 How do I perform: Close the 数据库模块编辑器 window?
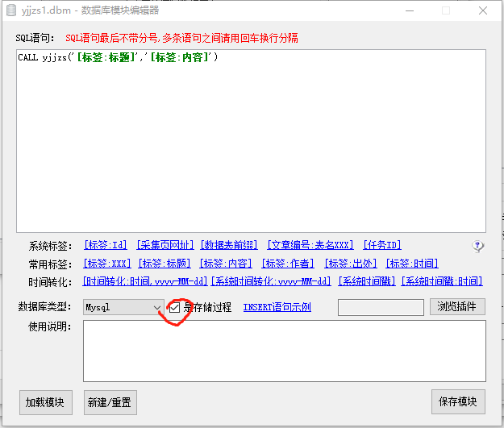(x=483, y=10)
